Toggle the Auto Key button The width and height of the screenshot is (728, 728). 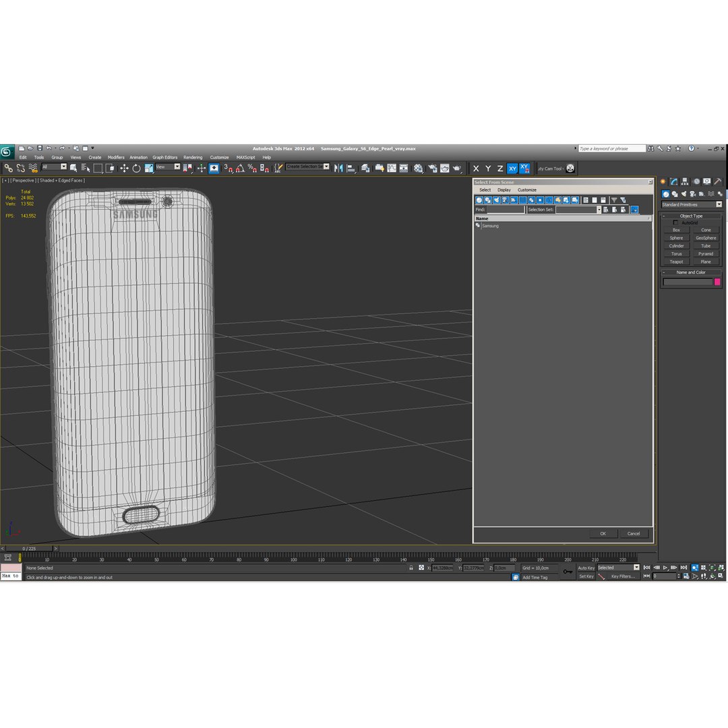point(586,568)
